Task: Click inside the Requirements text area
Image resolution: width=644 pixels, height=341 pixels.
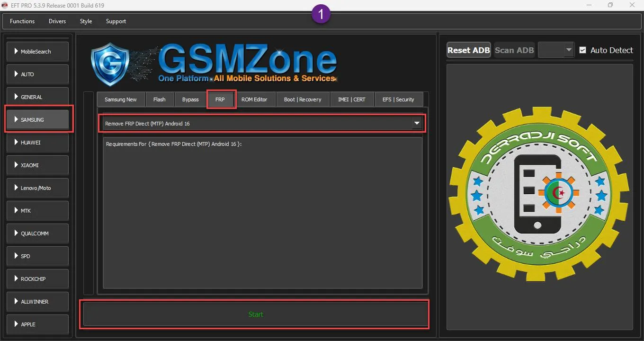Action: [x=262, y=213]
